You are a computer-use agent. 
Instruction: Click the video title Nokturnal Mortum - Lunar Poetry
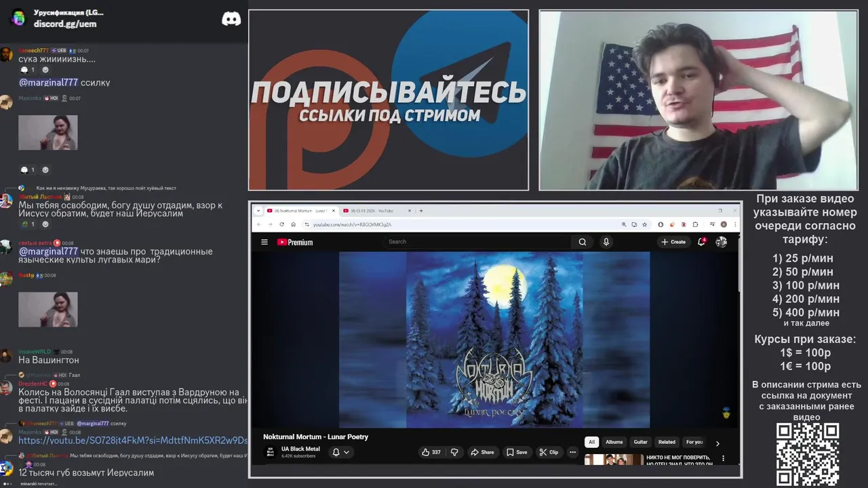[x=315, y=436]
